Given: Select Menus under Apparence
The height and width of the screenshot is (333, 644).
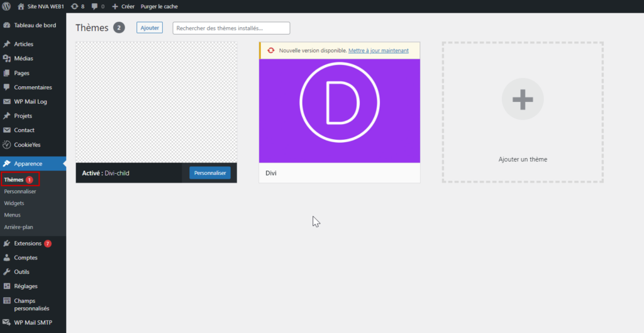Looking at the screenshot, I should point(13,215).
